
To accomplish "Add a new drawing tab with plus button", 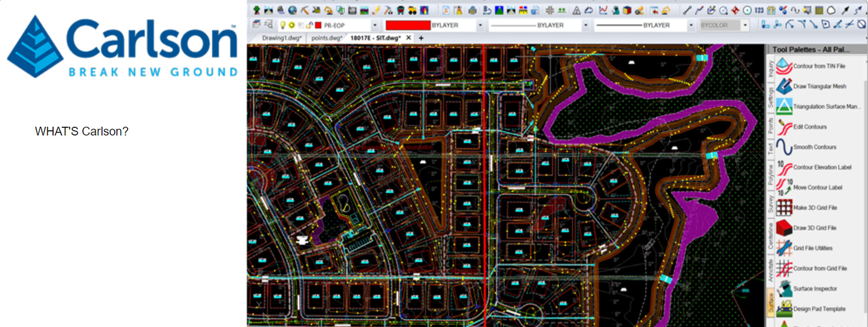I will (421, 38).
